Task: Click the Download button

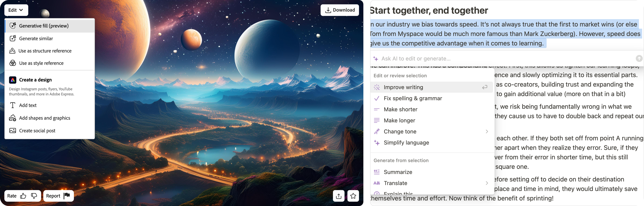Action: pyautogui.click(x=340, y=10)
